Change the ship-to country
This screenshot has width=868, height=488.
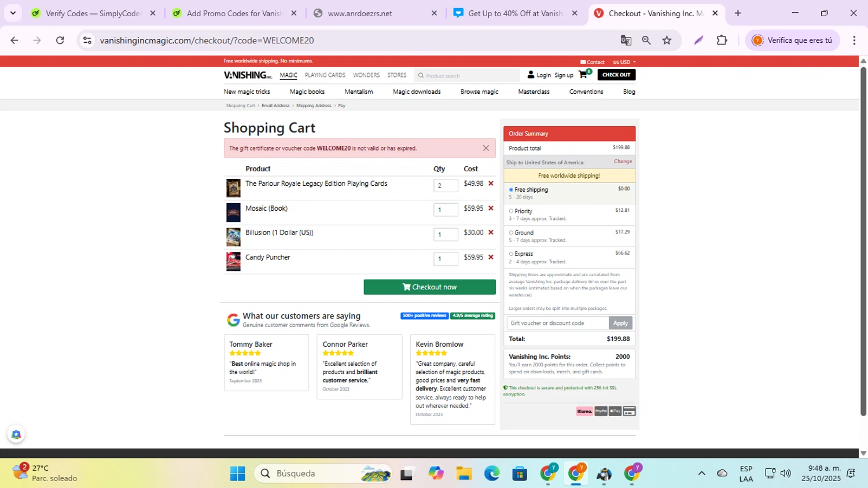[623, 162]
